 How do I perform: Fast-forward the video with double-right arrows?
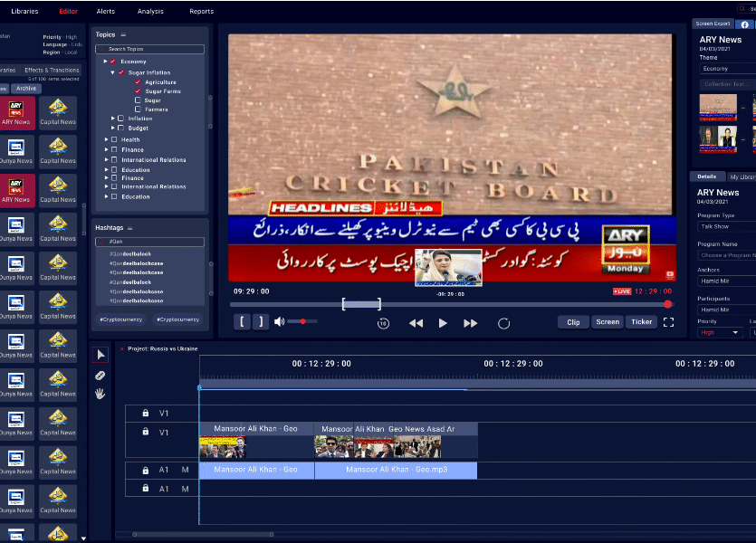pyautogui.click(x=471, y=323)
